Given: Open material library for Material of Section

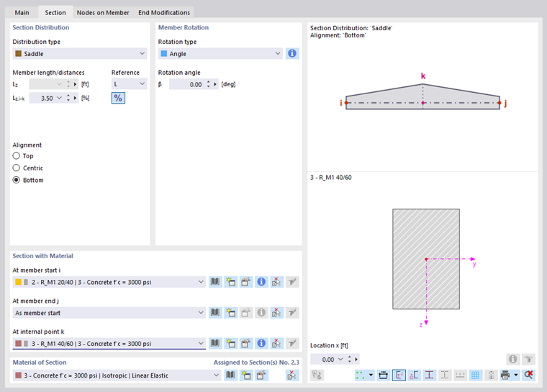Looking at the screenshot, I should click(x=230, y=375).
